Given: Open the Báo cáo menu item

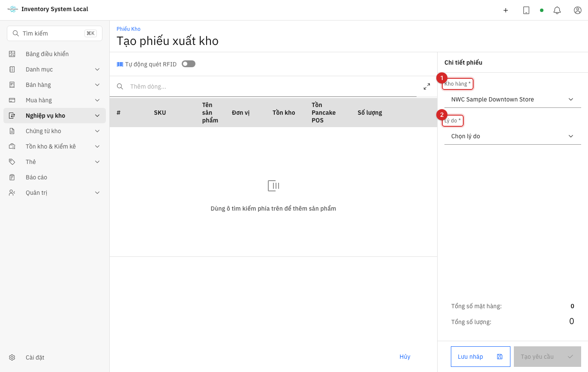Looking at the screenshot, I should click(54, 177).
